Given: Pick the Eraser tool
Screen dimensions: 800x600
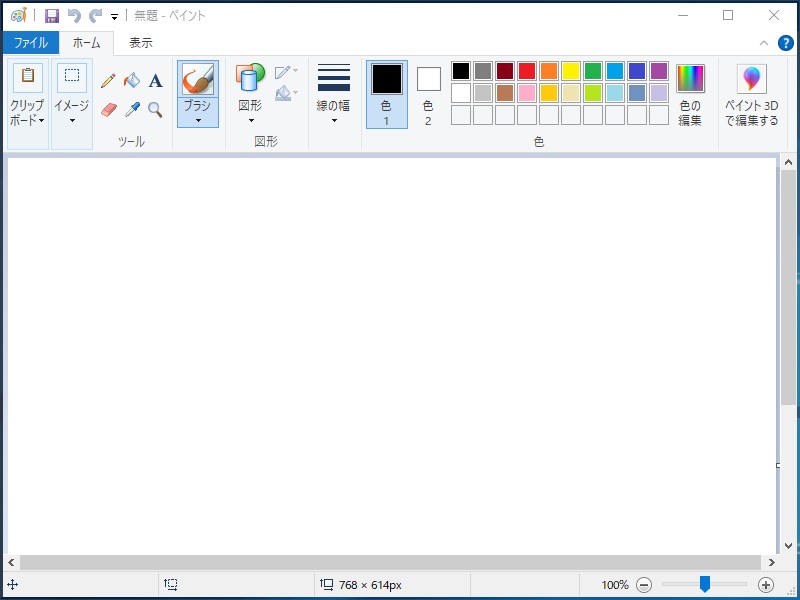Looking at the screenshot, I should pyautogui.click(x=109, y=110).
